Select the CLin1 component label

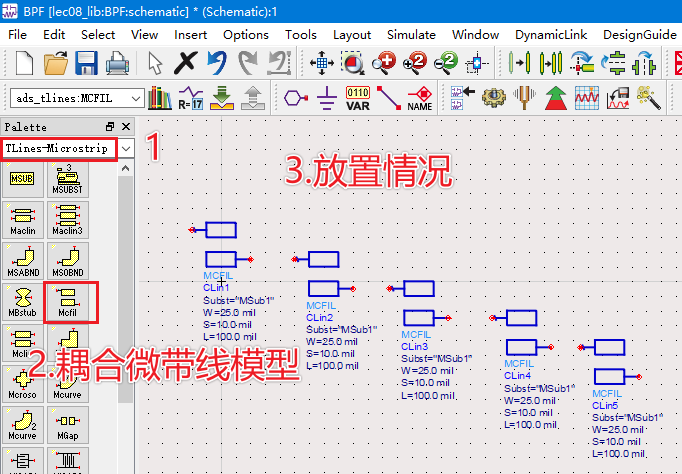(x=216, y=288)
